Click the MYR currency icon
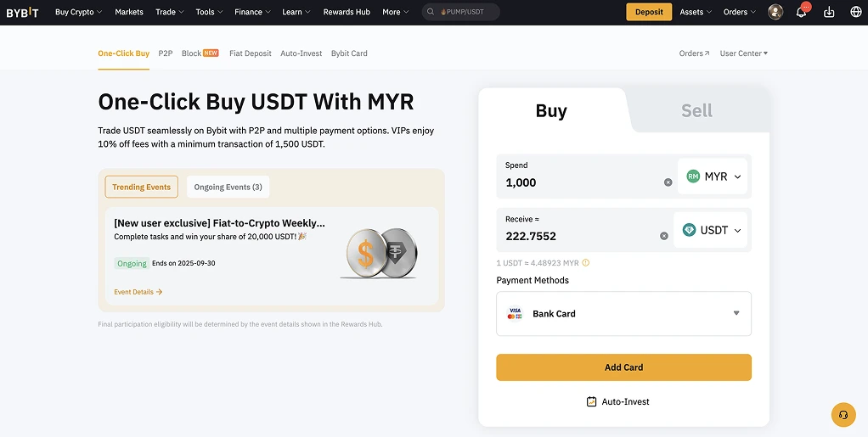This screenshot has height=437, width=868. tap(693, 176)
